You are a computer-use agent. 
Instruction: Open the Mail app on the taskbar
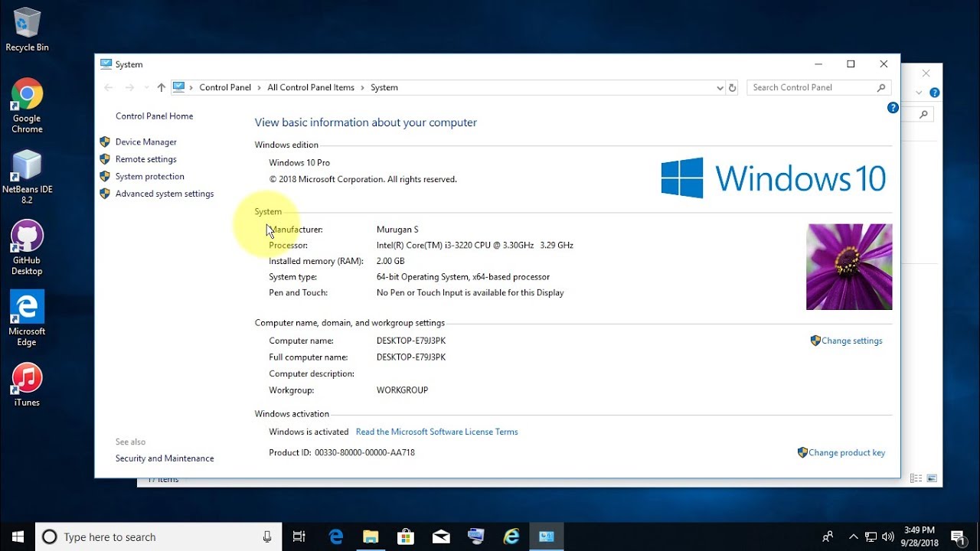tap(441, 536)
